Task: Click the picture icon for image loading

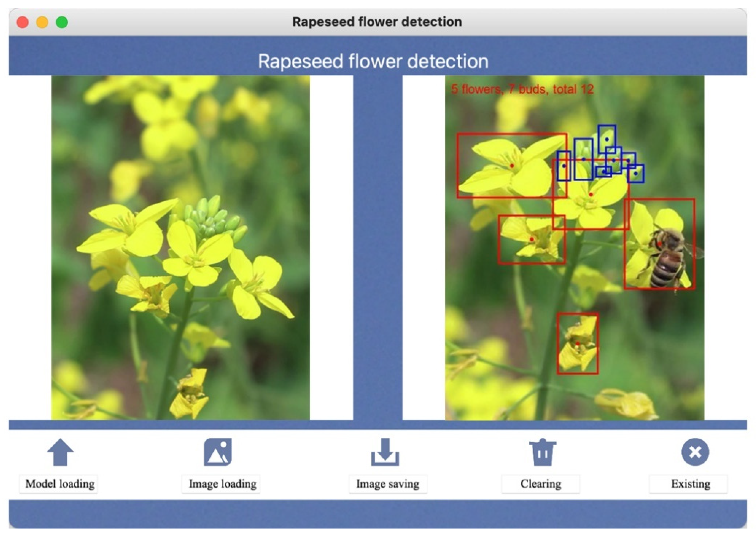Action: pos(218,452)
